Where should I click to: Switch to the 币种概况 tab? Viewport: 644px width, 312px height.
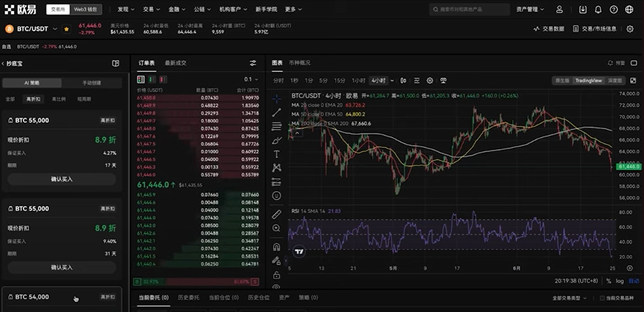point(299,63)
